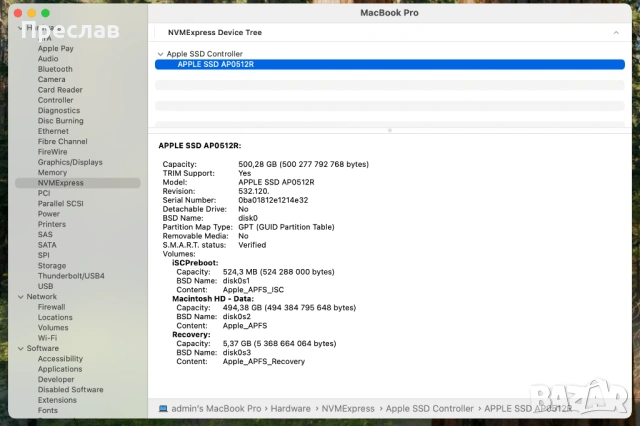Screen dimensions: 640x426
Task: Select SAS in the sidebar
Action: (x=45, y=234)
